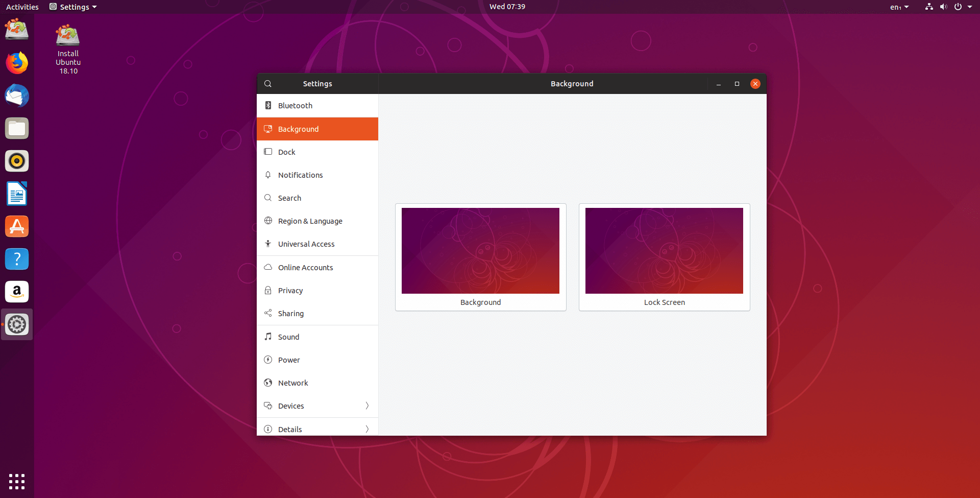The height and width of the screenshot is (498, 980).
Task: Open Universal Access settings
Action: coord(317,244)
